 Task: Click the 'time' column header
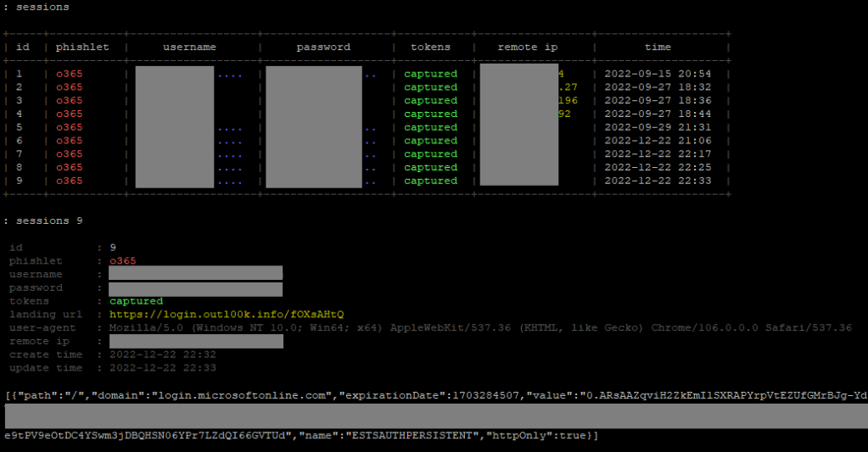coord(658,47)
